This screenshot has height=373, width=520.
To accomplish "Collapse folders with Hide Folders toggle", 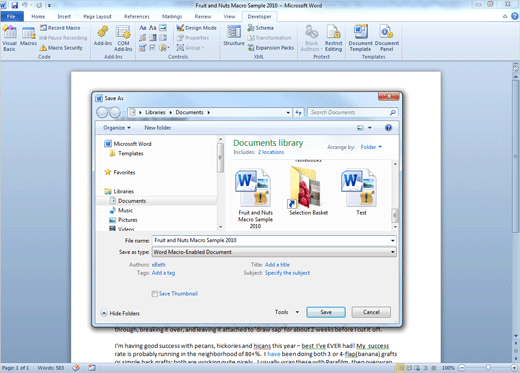I will (x=120, y=313).
